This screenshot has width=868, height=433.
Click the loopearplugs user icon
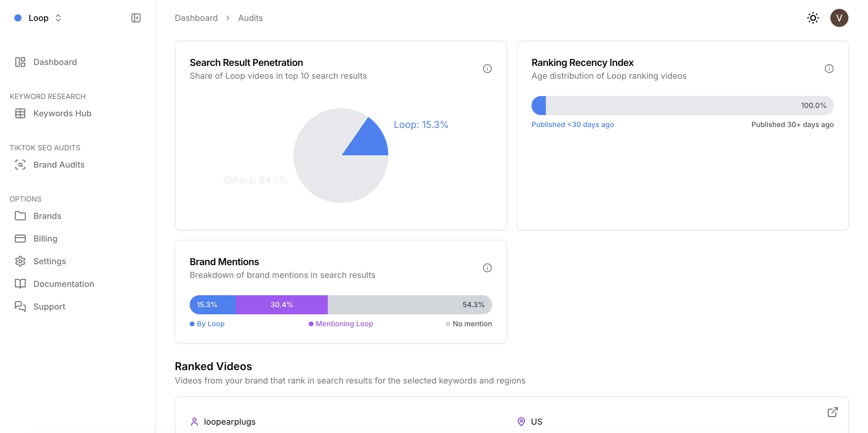click(194, 422)
